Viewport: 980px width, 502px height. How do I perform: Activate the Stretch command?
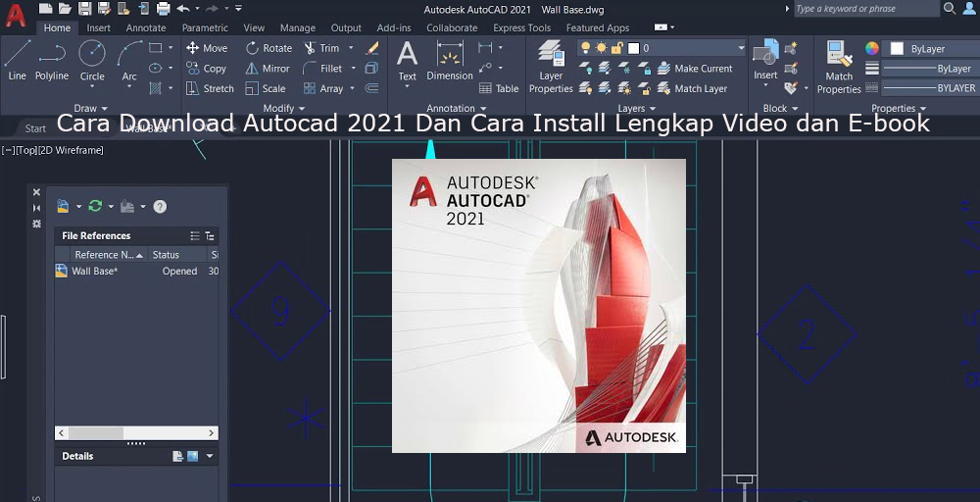(210, 88)
